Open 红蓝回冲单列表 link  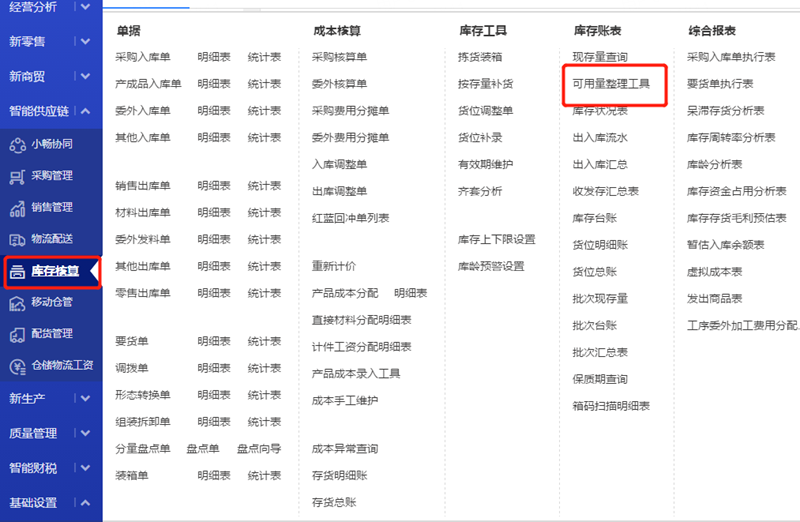[351, 218]
